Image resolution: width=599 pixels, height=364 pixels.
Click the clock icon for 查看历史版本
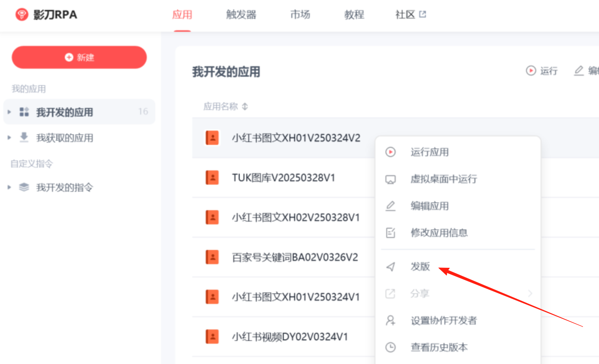click(390, 347)
